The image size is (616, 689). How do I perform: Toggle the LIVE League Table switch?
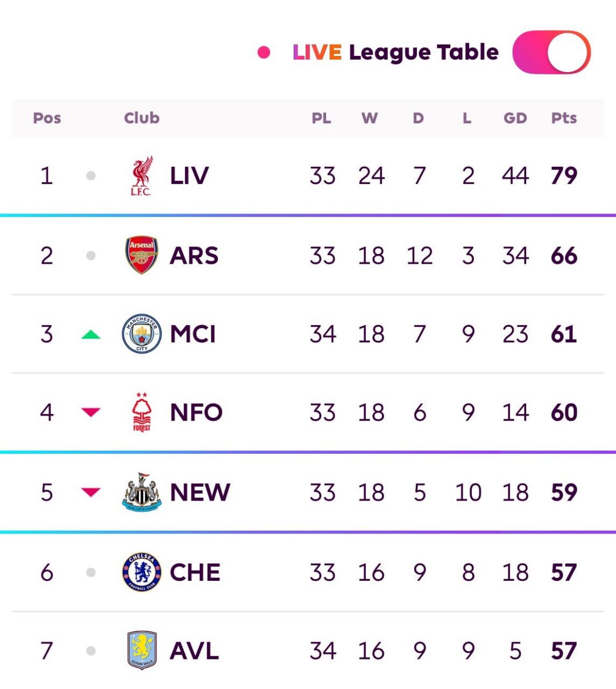[551, 52]
